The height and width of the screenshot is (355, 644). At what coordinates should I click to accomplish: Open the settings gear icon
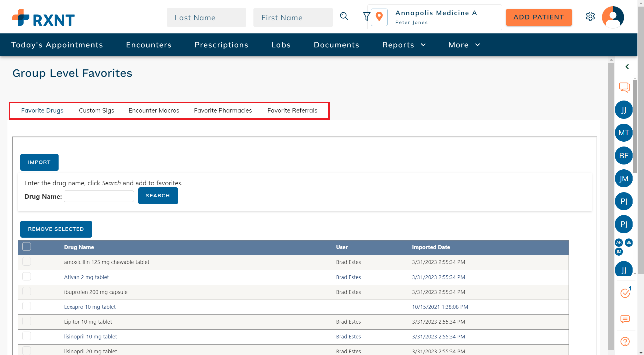click(590, 17)
